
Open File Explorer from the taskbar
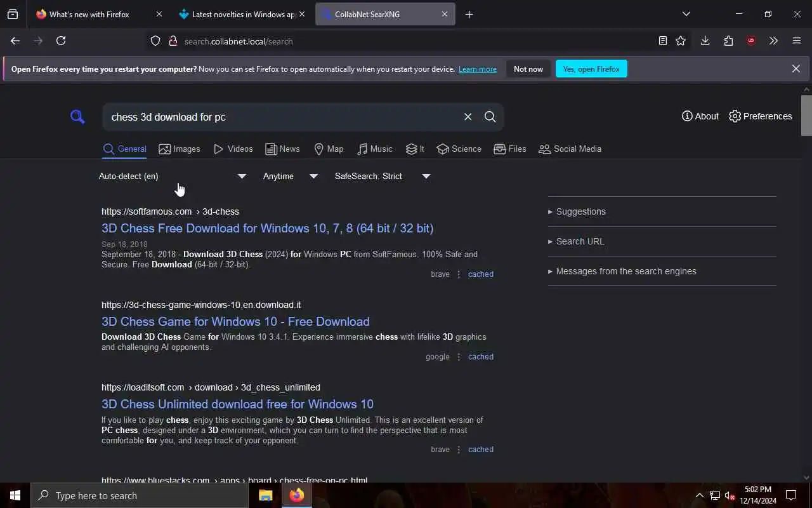click(x=265, y=495)
